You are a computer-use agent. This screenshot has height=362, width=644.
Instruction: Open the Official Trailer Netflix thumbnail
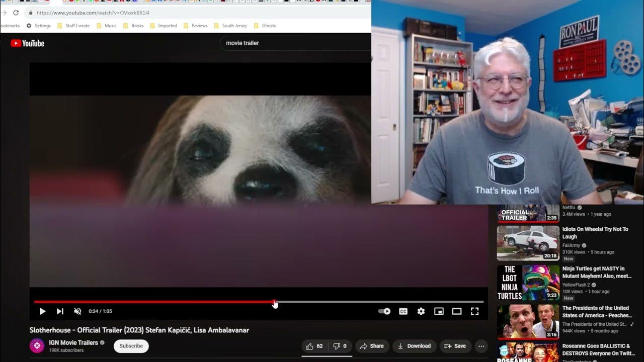coord(528,213)
